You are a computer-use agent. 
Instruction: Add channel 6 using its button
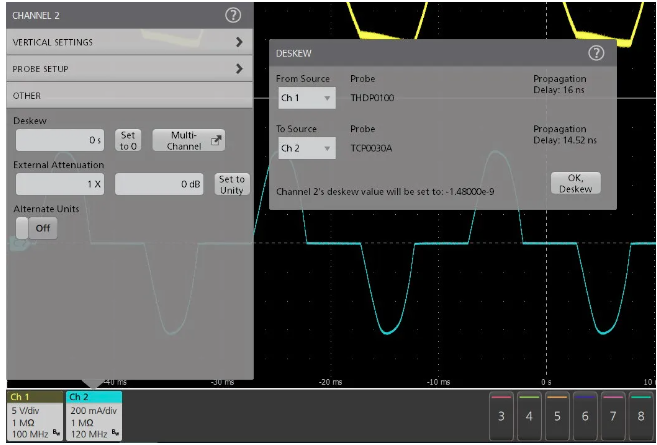[x=584, y=413]
